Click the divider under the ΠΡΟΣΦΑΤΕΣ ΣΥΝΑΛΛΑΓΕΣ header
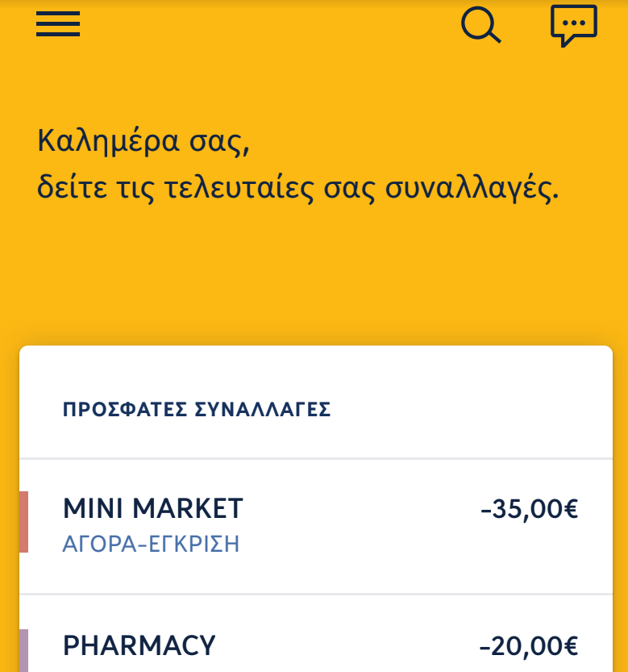 315,459
